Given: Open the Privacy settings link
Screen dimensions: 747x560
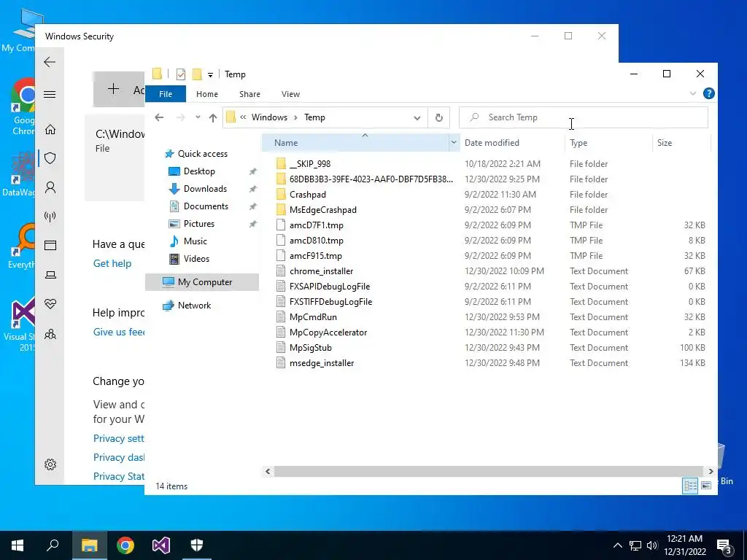Looking at the screenshot, I should pyautogui.click(x=119, y=438).
